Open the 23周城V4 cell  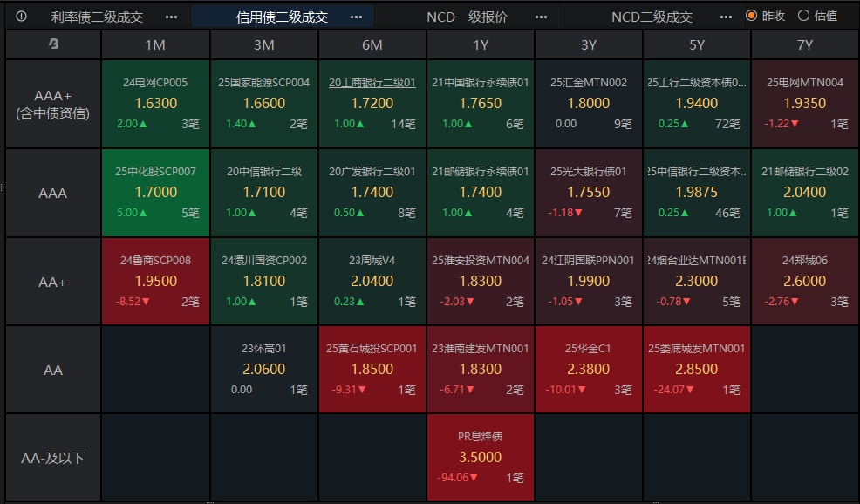(x=372, y=282)
